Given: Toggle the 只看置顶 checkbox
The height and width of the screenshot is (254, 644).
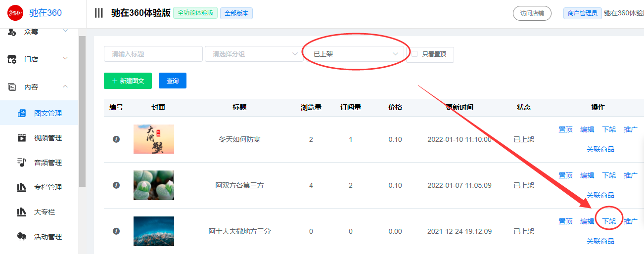Looking at the screenshot, I should (415, 54).
